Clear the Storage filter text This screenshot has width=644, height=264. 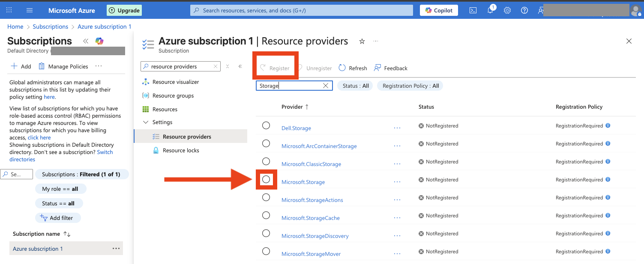pyautogui.click(x=326, y=86)
